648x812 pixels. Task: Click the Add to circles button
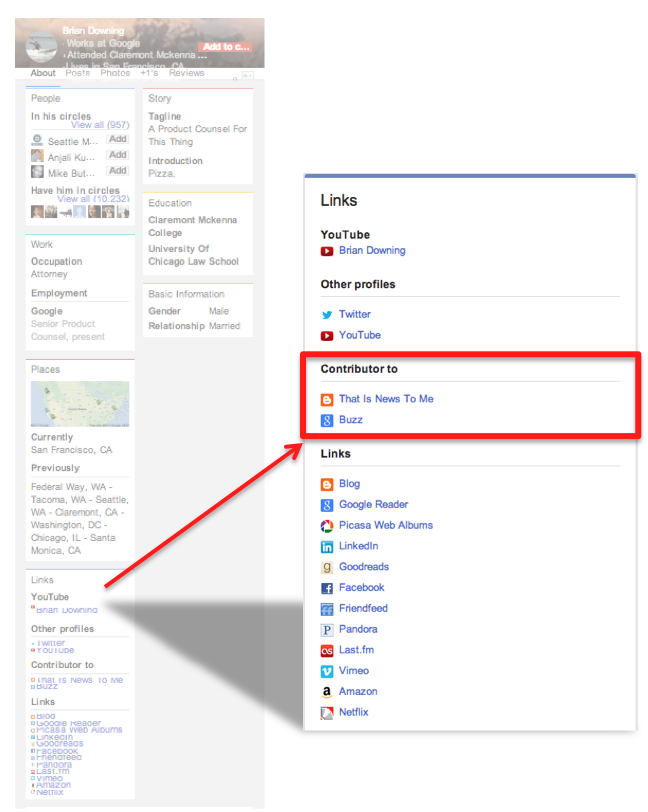pyautogui.click(x=224, y=47)
